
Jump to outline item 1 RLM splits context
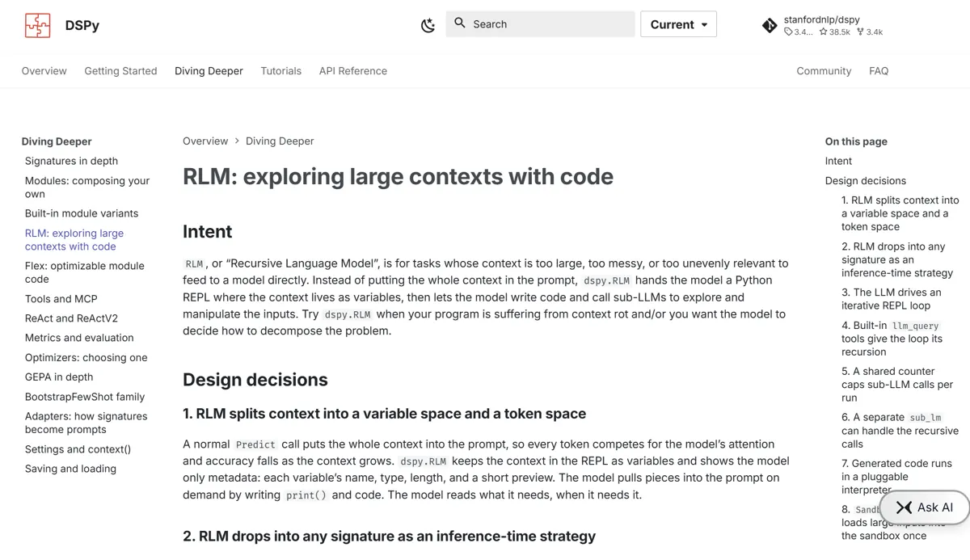[900, 213]
